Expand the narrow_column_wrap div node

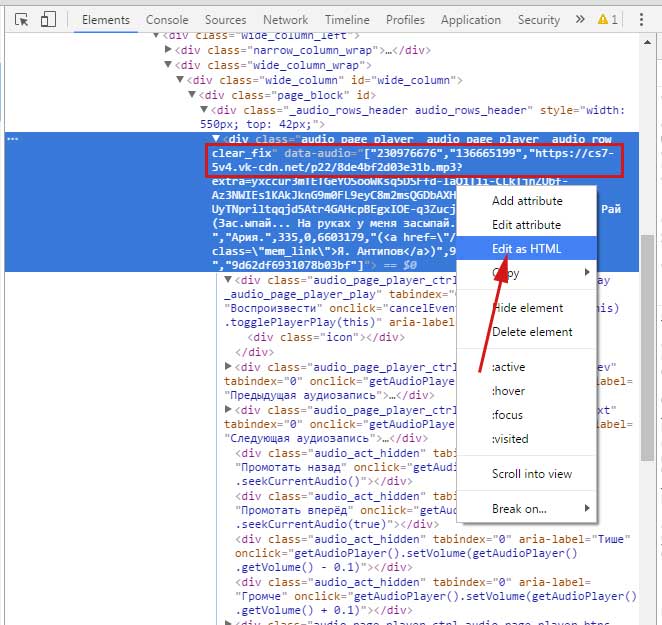tap(168, 50)
